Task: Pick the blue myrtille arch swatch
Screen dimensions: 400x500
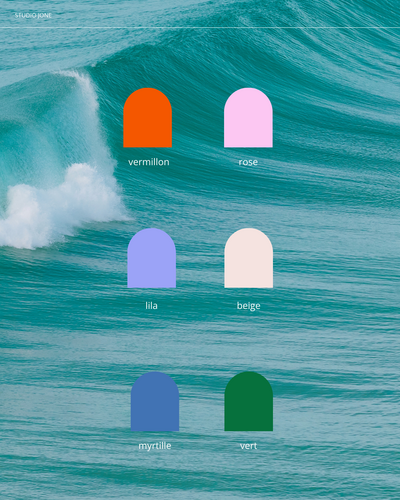Action: click(155, 401)
